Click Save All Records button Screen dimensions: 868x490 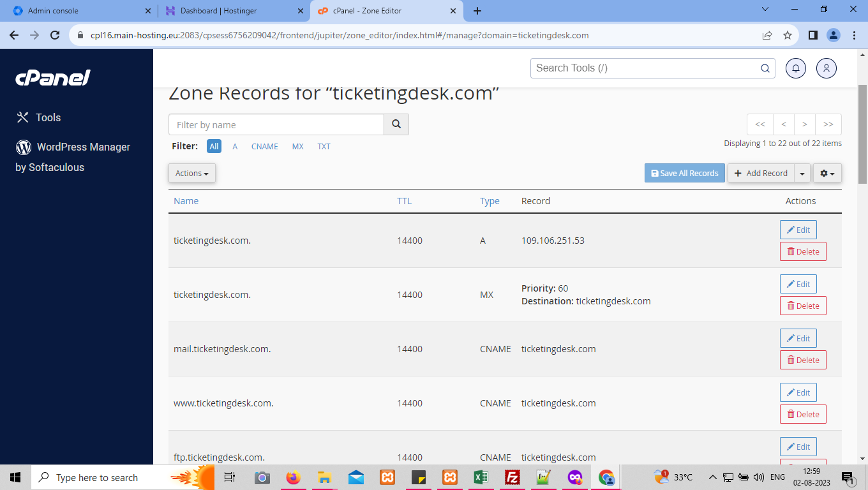click(685, 173)
